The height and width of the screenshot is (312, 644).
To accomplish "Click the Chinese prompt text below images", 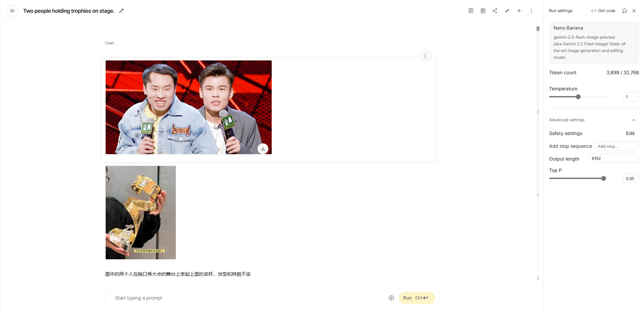I will 178,274.
